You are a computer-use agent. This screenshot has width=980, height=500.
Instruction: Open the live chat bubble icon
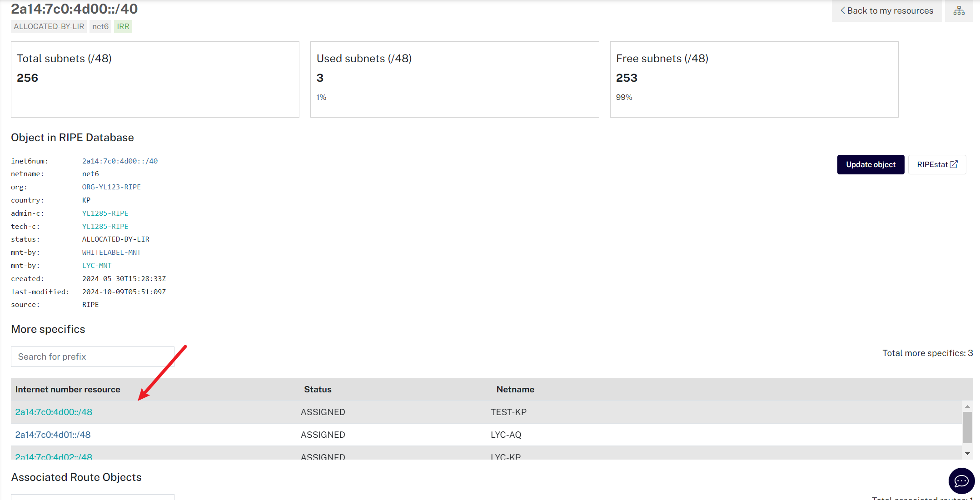coord(961,480)
